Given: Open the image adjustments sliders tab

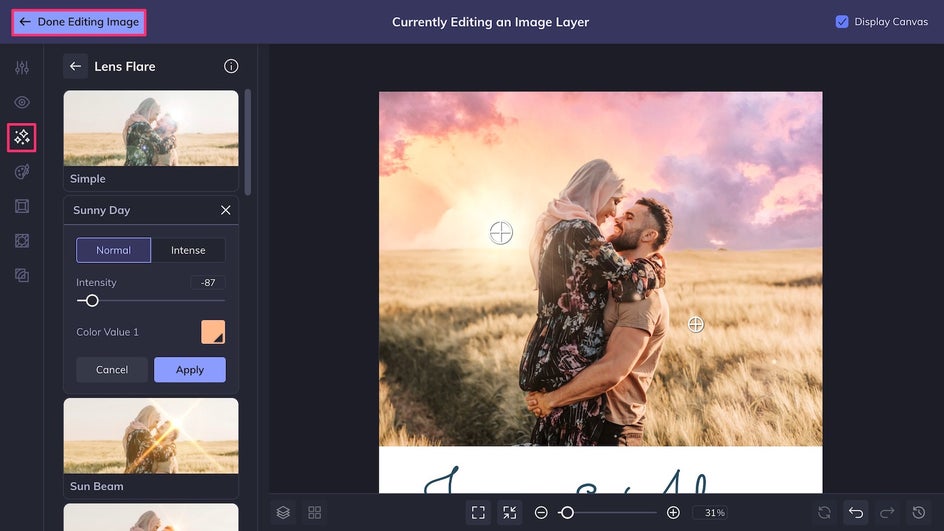Looking at the screenshot, I should 22,67.
